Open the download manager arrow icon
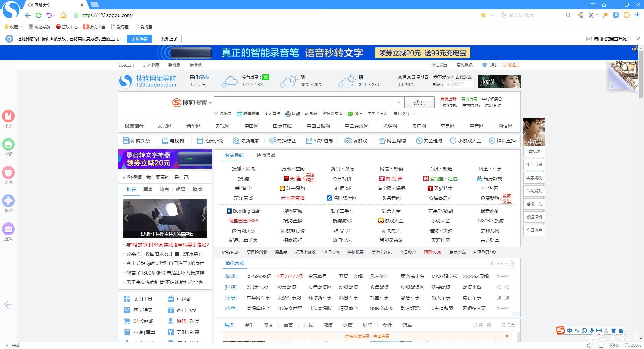 [x=637, y=15]
